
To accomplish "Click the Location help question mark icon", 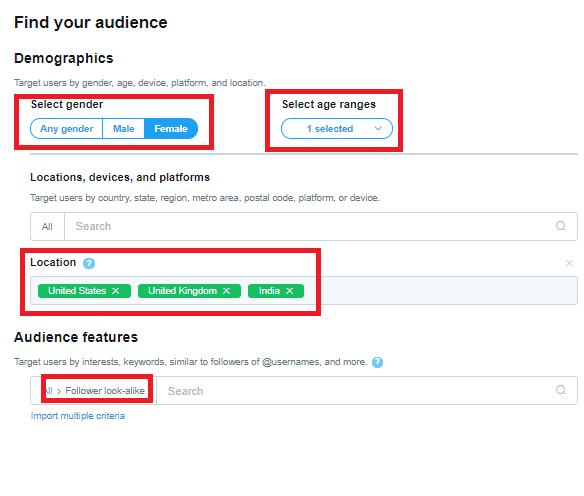I will click(x=89, y=263).
